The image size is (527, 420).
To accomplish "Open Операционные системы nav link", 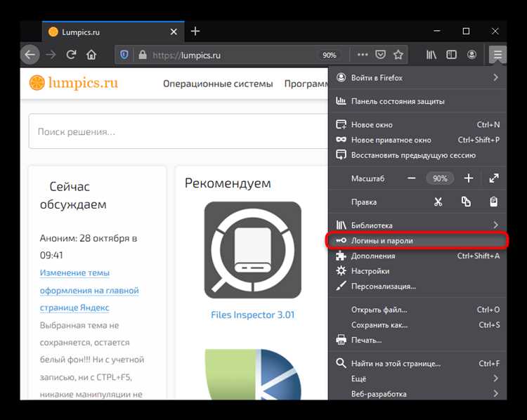I will 218,84.
